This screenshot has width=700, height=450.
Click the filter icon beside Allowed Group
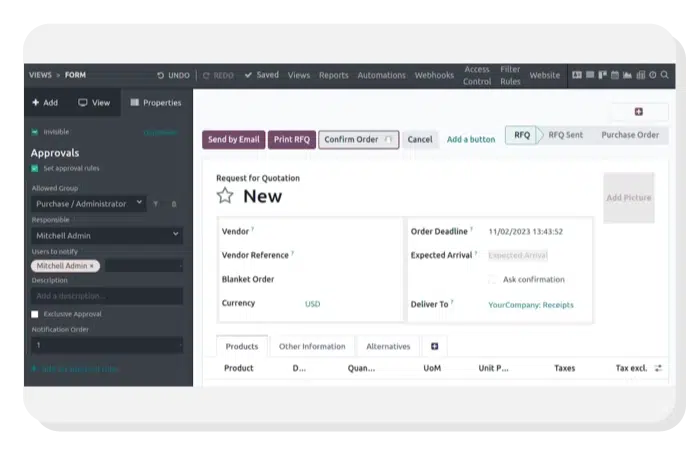(x=156, y=204)
